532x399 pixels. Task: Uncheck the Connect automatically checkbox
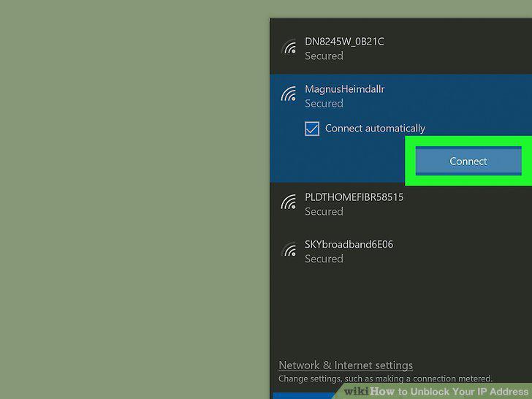click(312, 129)
